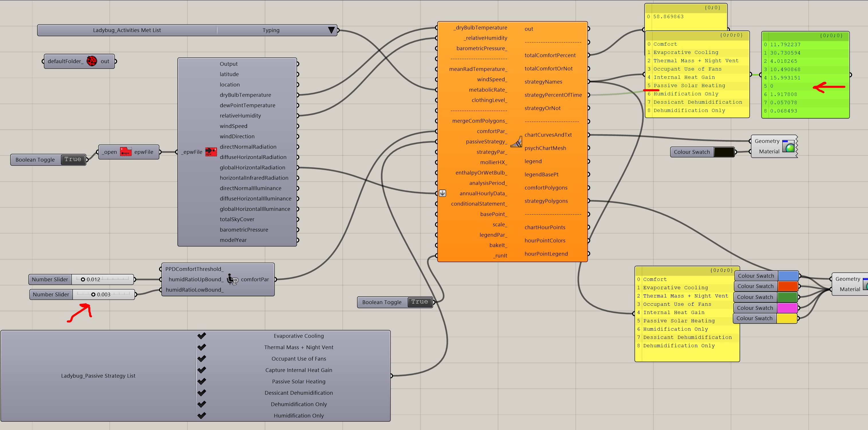The height and width of the screenshot is (430, 868).
Task: Select the strategyPercentOfTime output label
Action: coord(553,95)
